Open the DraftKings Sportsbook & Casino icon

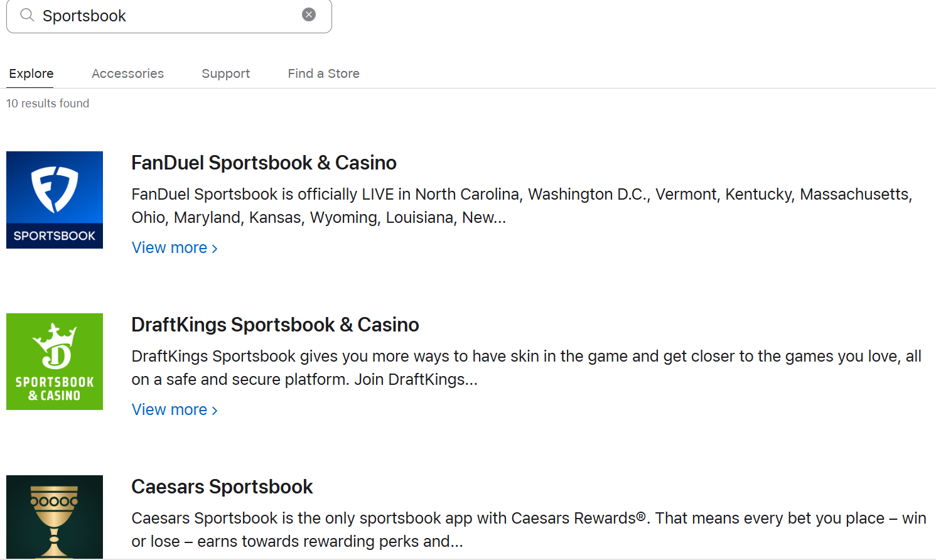[55, 362]
